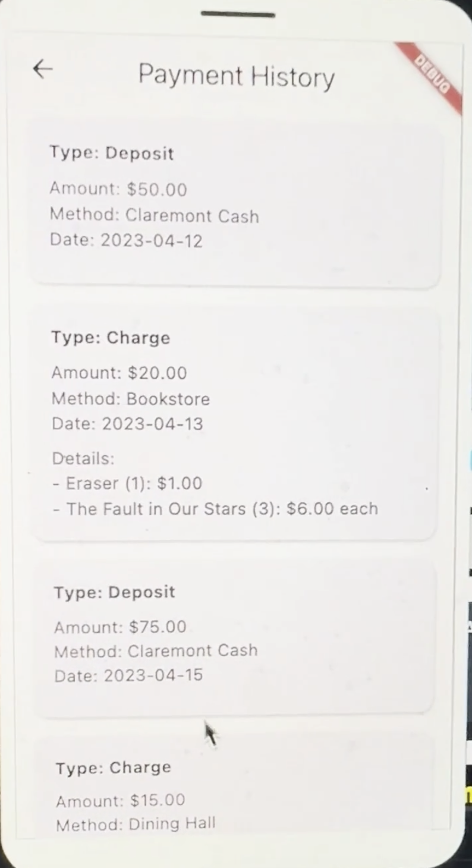Click the drag handle bar at top

[238, 14]
